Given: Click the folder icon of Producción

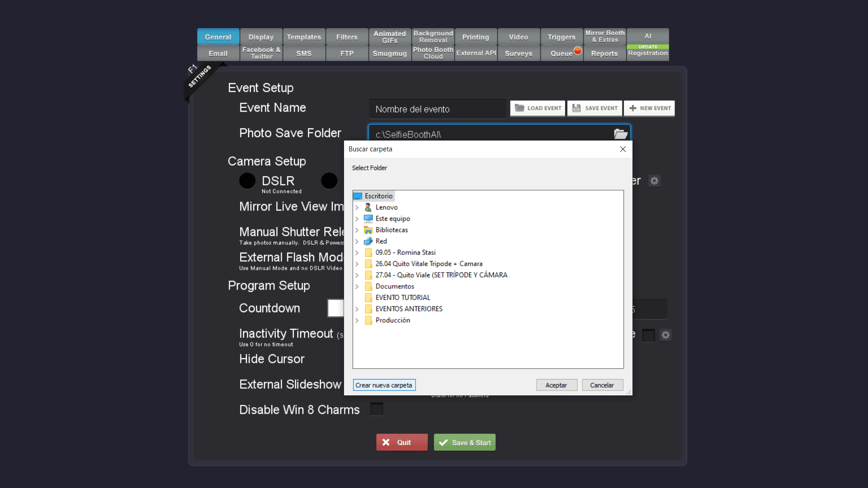Looking at the screenshot, I should point(368,320).
